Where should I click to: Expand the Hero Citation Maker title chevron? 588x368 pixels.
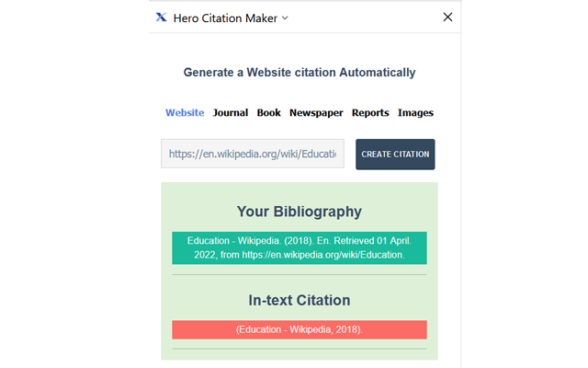click(x=285, y=17)
